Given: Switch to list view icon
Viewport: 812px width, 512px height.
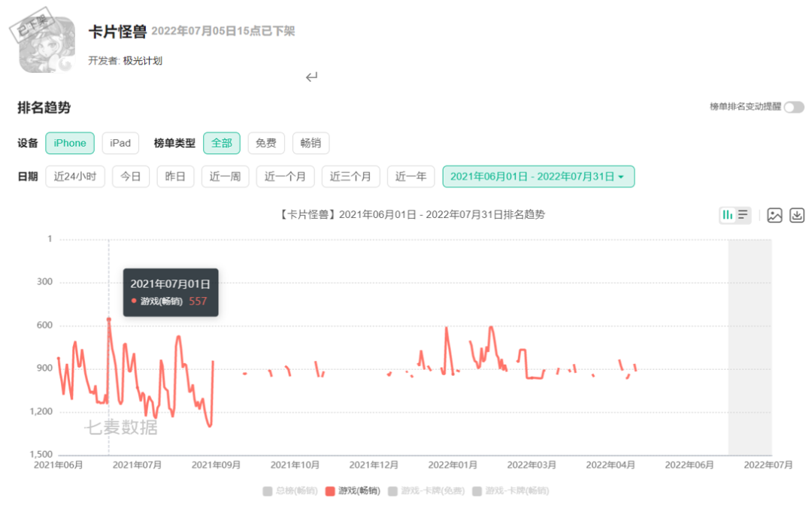Looking at the screenshot, I should pos(743,215).
